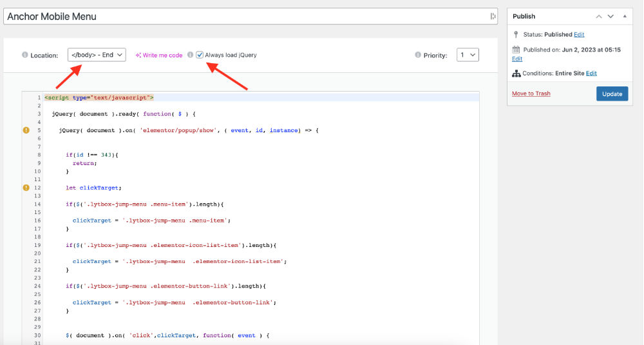
Task: Click let clickTarget; on line 12
Action: (x=93, y=188)
